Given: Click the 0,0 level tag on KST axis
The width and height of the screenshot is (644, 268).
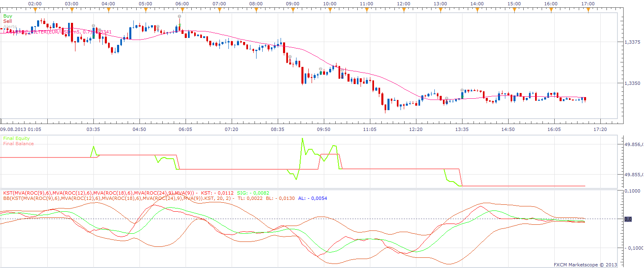Looking at the screenshot, I should 628,219.
